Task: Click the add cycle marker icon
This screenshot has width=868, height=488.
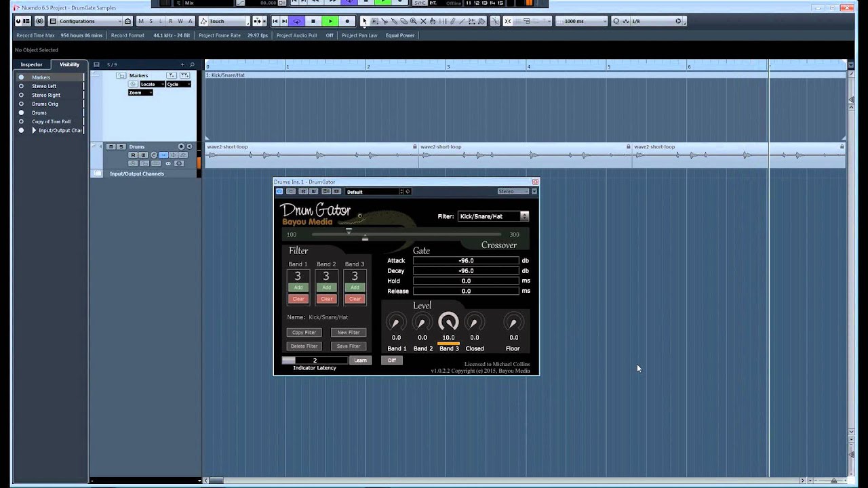Action: click(184, 75)
